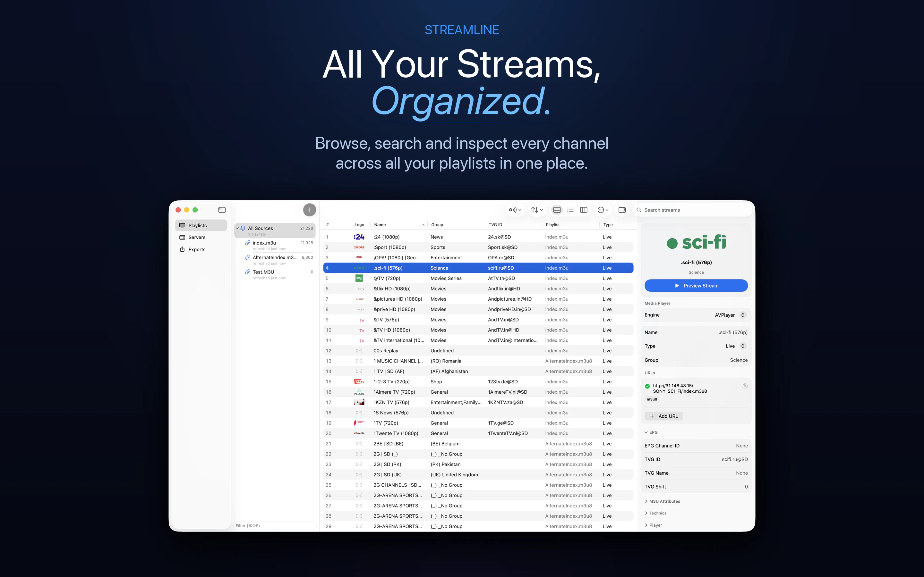Switch to list view layout

pos(570,210)
